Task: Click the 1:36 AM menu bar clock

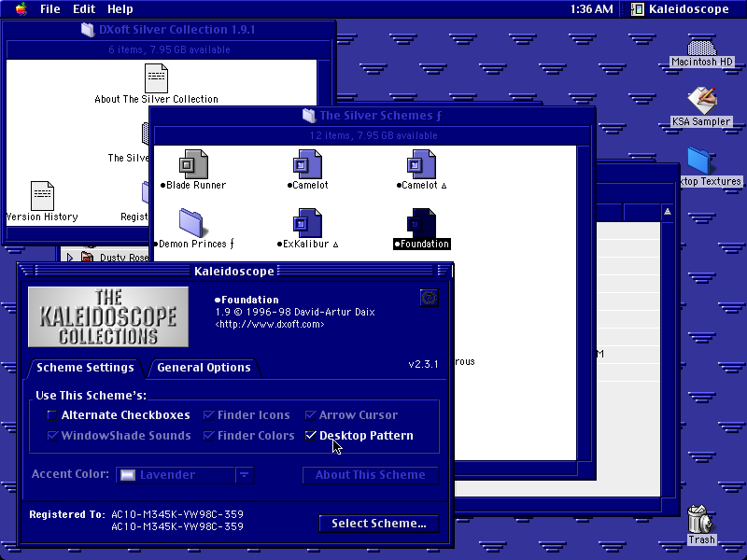Action: pos(592,8)
